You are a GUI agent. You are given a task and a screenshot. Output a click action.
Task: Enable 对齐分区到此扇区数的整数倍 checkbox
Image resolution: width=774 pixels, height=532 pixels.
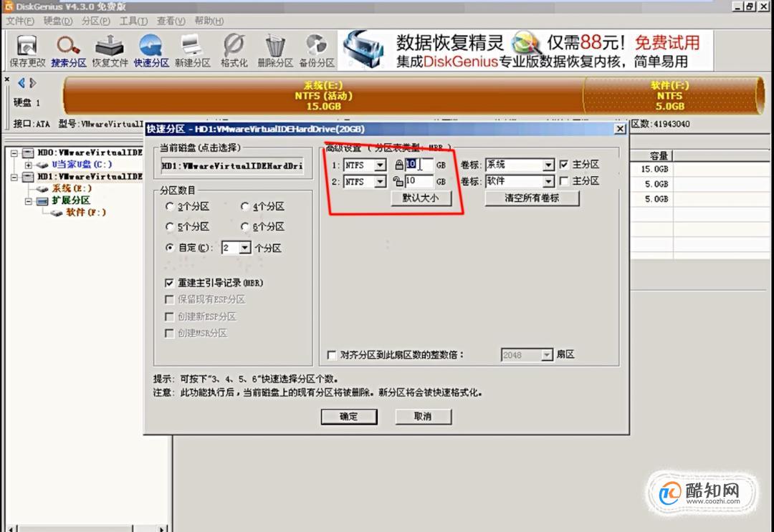click(x=332, y=355)
